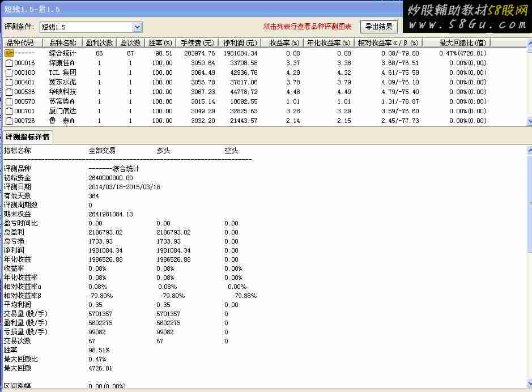
Task: Click document icon of stock 000100
Action: click(x=9, y=73)
